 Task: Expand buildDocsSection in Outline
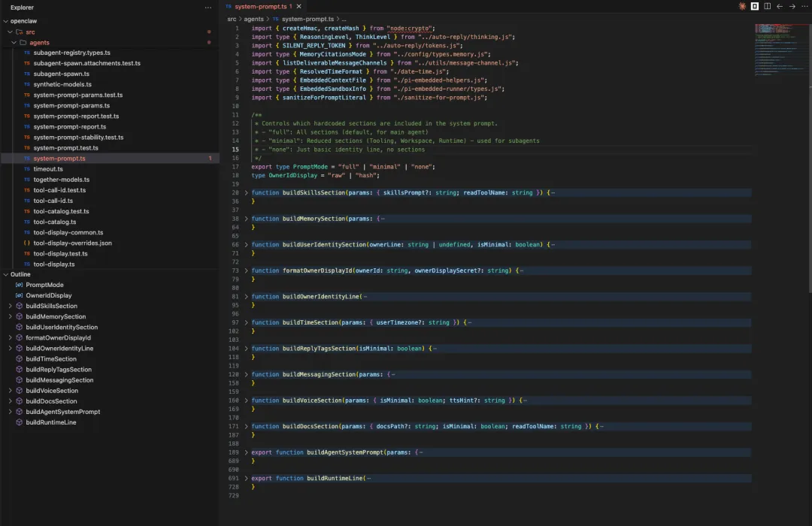pyautogui.click(x=10, y=401)
